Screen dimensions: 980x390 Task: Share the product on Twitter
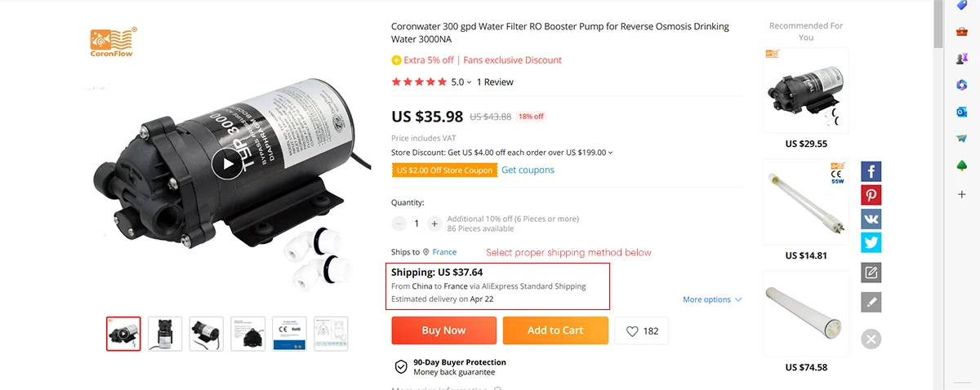[871, 242]
